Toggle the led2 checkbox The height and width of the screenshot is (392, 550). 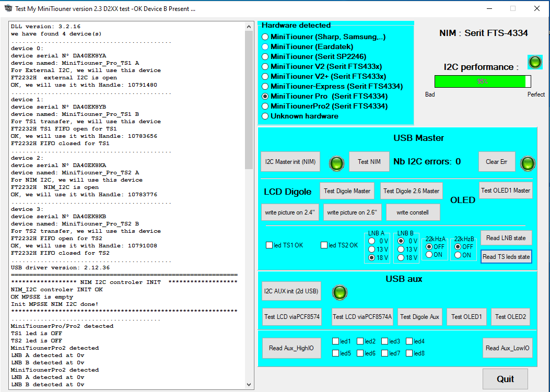point(360,341)
